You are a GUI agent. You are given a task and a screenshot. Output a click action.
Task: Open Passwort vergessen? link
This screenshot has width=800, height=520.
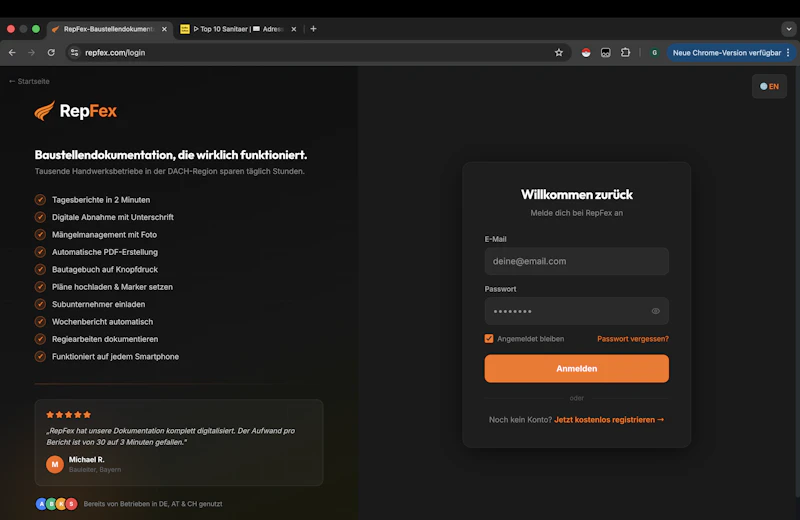click(633, 339)
